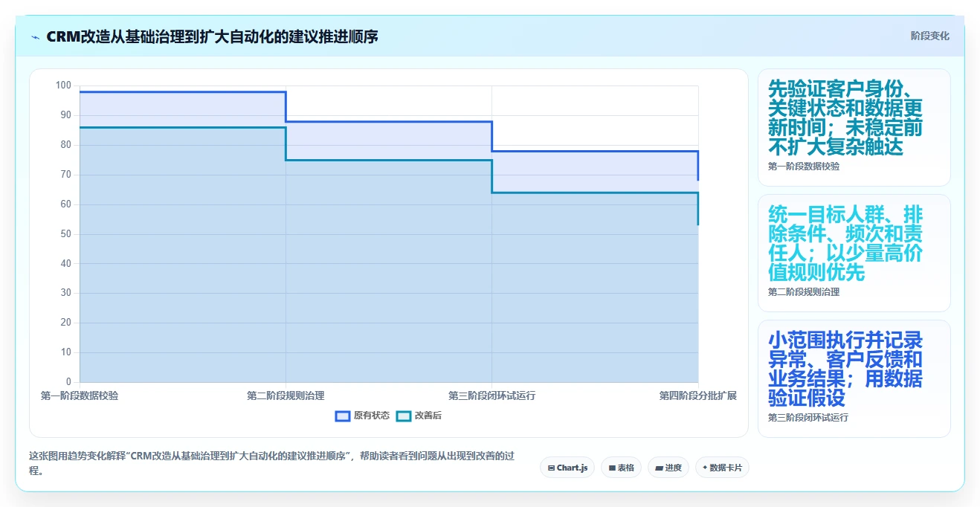Click the y-axis value 0
The image size is (980, 507).
[x=68, y=382]
